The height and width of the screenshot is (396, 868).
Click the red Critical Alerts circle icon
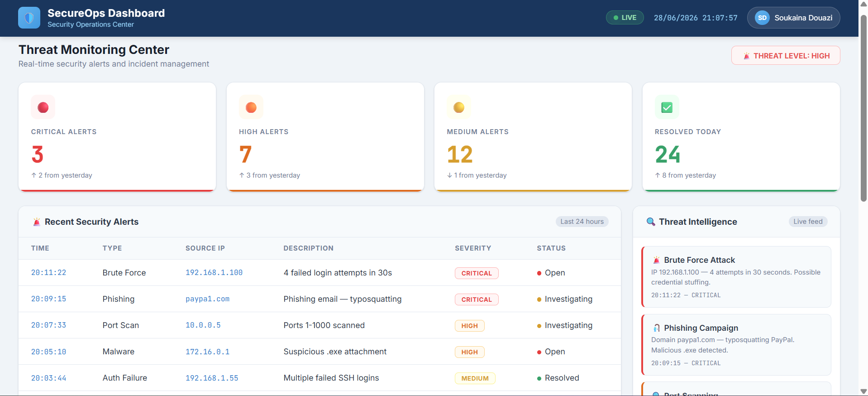[43, 107]
